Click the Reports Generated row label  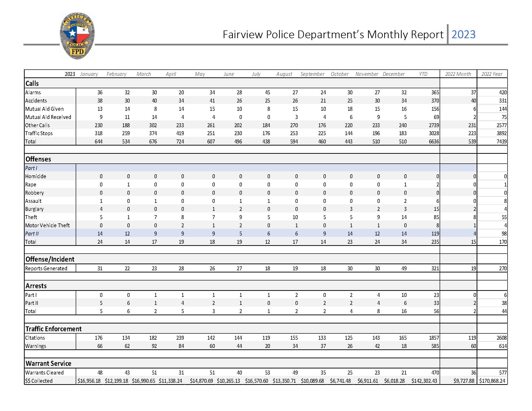coord(46,268)
